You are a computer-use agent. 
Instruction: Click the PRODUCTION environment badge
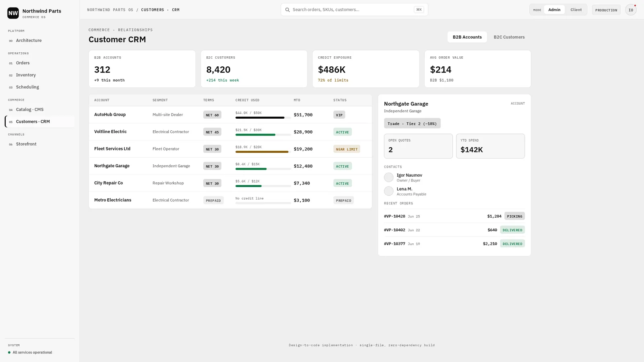click(606, 10)
